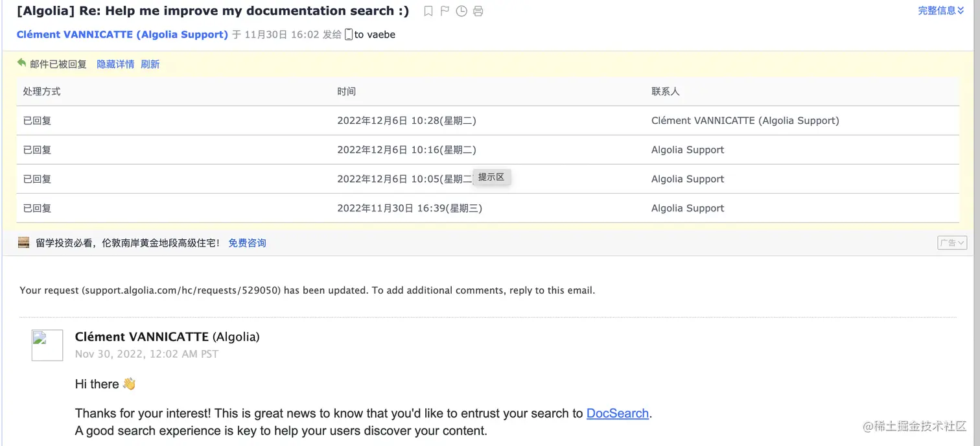980x446 pixels.
Task: Click 'Clément VANNICATTE (Algolia)' message author name
Action: tap(167, 336)
